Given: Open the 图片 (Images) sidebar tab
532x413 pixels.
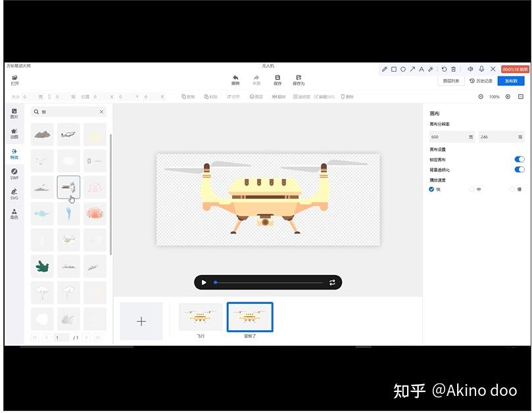Looking at the screenshot, I should click(x=14, y=114).
